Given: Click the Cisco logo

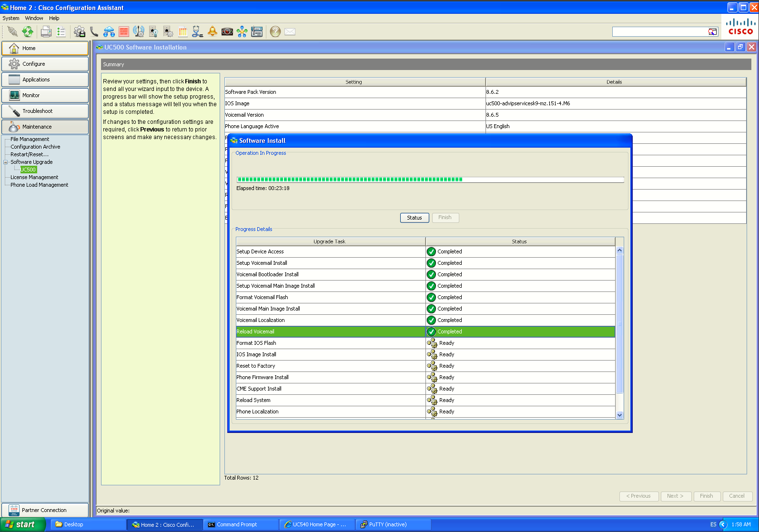Looking at the screenshot, I should click(x=740, y=27).
